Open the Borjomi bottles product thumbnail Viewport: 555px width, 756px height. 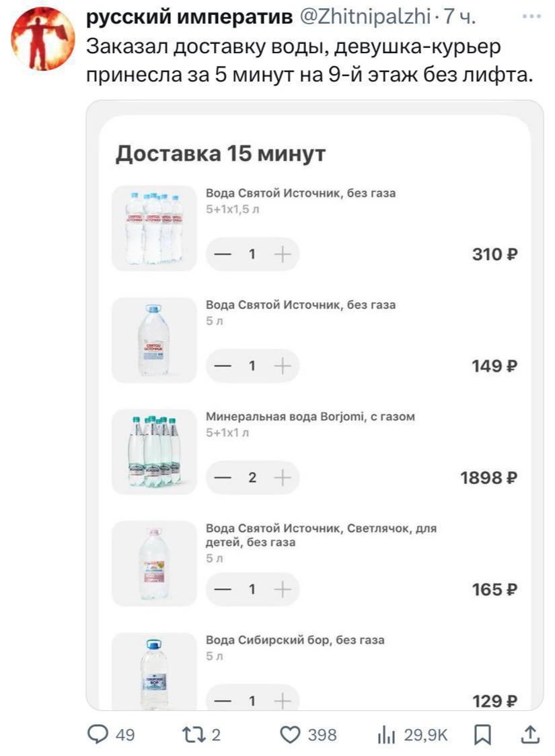click(154, 451)
